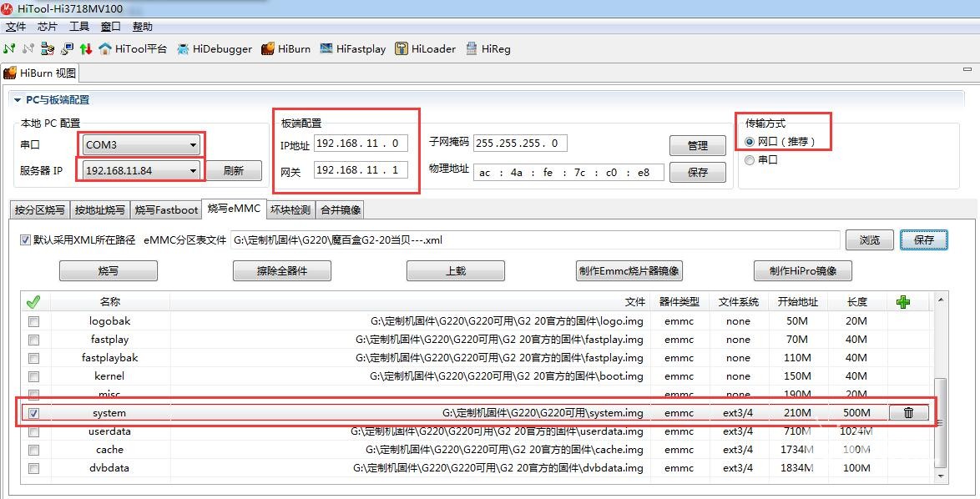The image size is (980, 499).
Task: Click the gray disconnect icon in toolbar
Action: (x=28, y=48)
